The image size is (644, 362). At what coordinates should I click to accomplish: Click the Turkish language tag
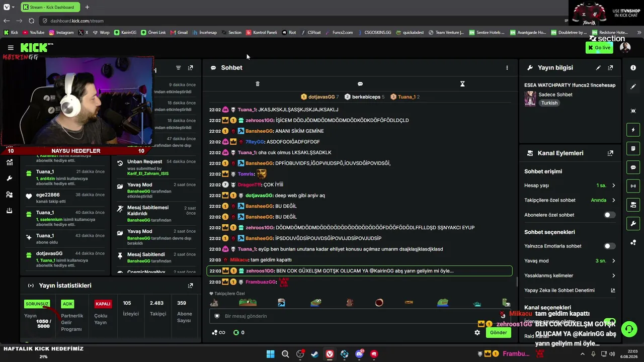(549, 103)
